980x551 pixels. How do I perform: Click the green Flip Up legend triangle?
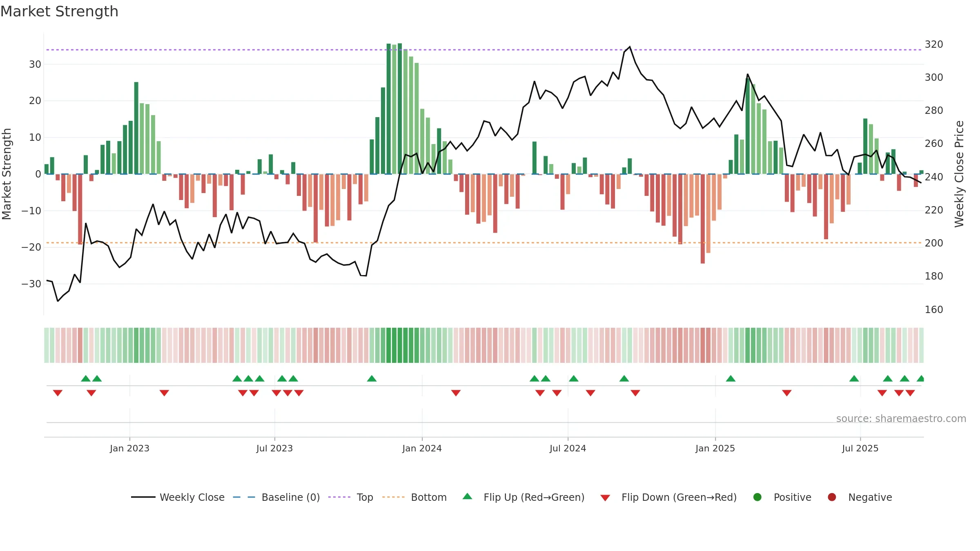[468, 496]
